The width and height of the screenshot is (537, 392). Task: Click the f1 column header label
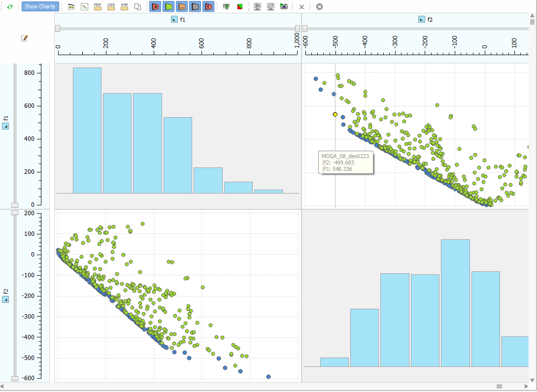(183, 20)
